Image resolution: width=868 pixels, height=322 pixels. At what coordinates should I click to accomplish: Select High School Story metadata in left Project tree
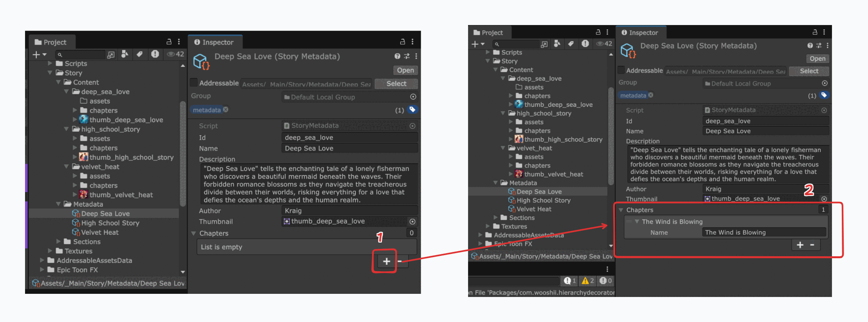click(x=106, y=223)
